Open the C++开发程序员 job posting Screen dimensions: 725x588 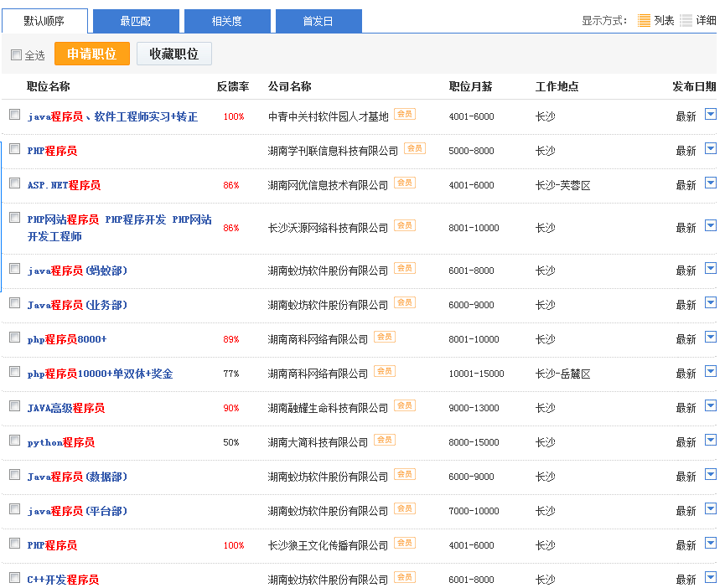[63, 580]
